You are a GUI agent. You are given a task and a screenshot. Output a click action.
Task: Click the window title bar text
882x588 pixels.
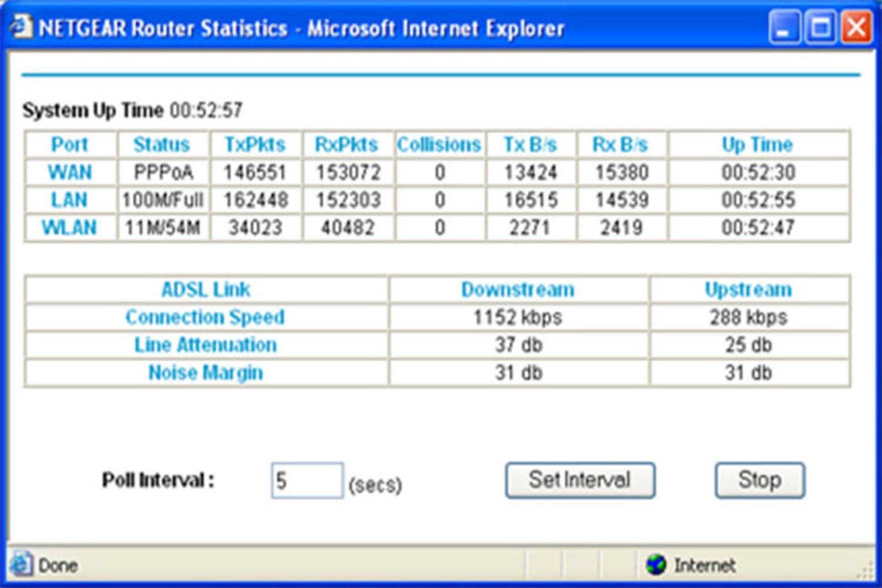click(302, 28)
